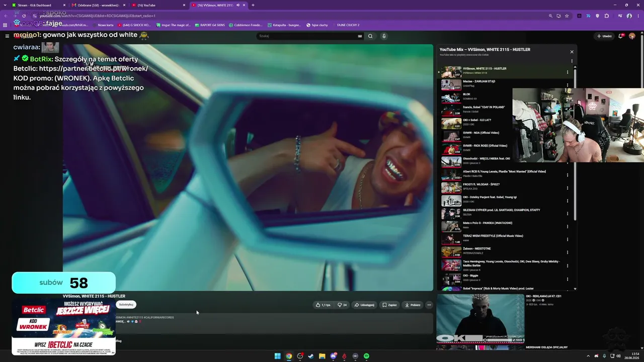The height and width of the screenshot is (362, 644).
Task: Open options for SILESIAN CYPHER entry
Action: (568, 214)
